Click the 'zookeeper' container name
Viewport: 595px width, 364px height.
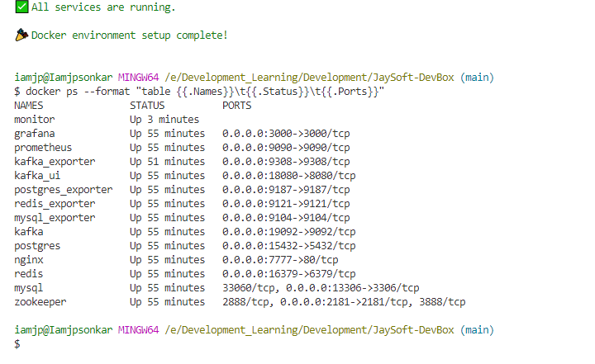click(x=40, y=302)
